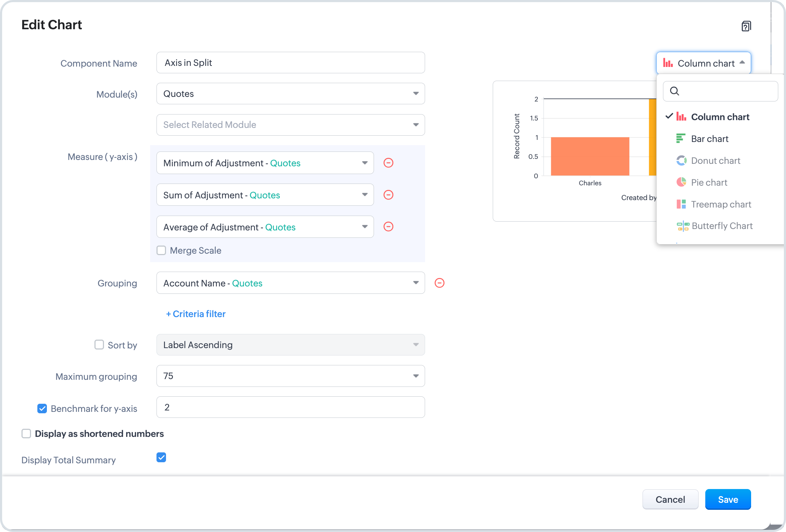Pick the Pie chart icon

[681, 182]
